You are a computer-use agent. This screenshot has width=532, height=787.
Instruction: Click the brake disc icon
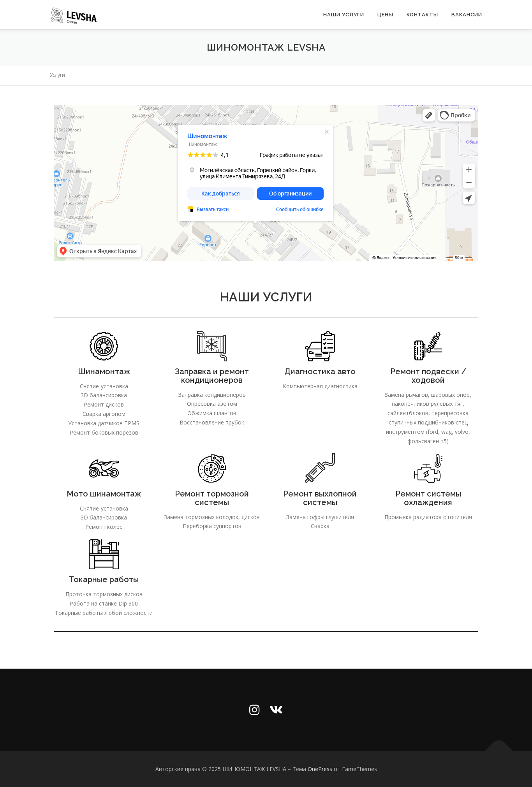pos(212,468)
